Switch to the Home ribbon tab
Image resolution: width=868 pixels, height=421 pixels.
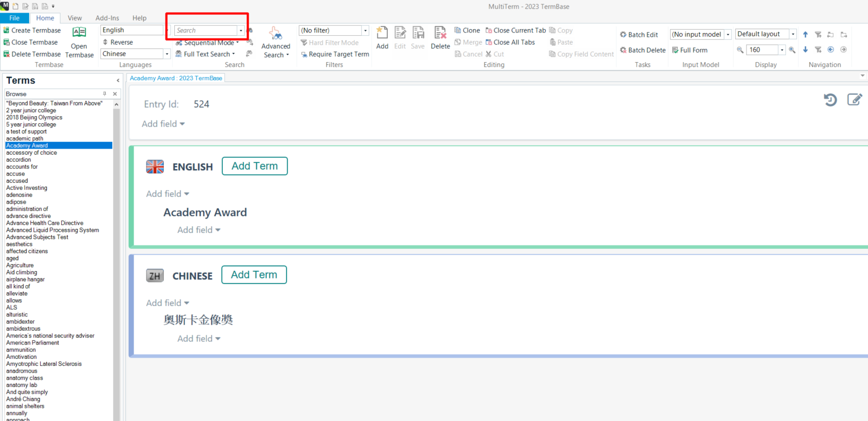point(45,18)
